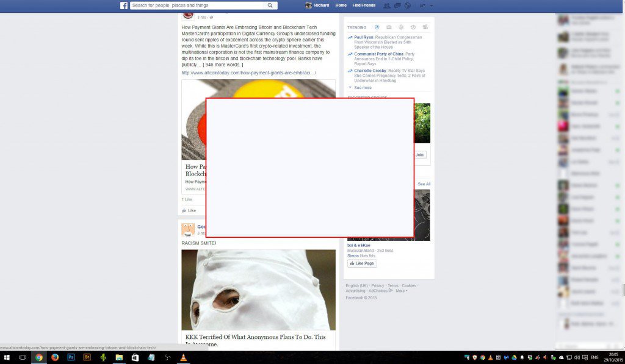Open the Privacy footer link
The width and height of the screenshot is (625, 364).
(377, 285)
